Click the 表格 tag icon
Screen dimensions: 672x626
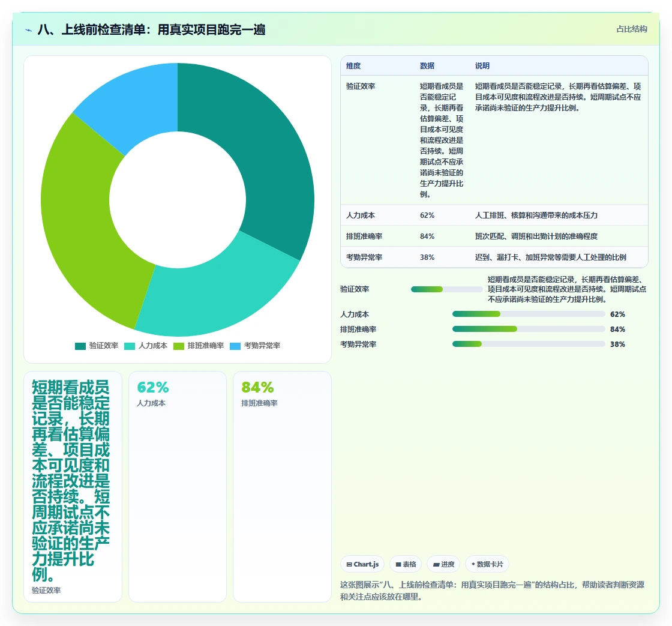(x=398, y=564)
